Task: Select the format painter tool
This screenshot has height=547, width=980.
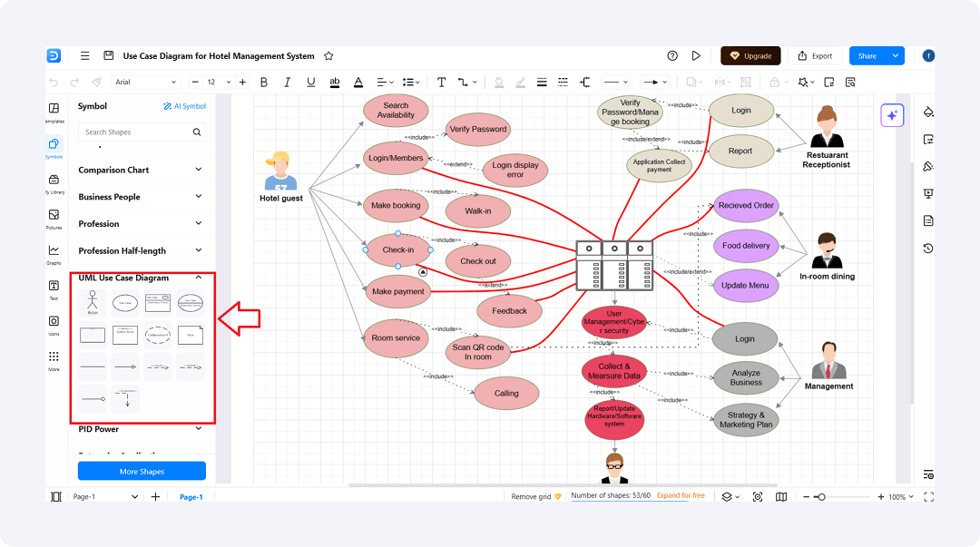Action: [x=96, y=82]
